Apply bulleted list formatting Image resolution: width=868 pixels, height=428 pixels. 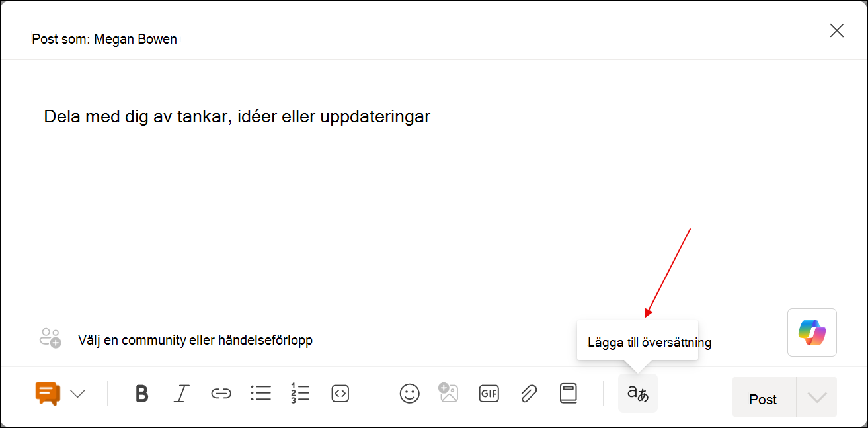click(260, 394)
